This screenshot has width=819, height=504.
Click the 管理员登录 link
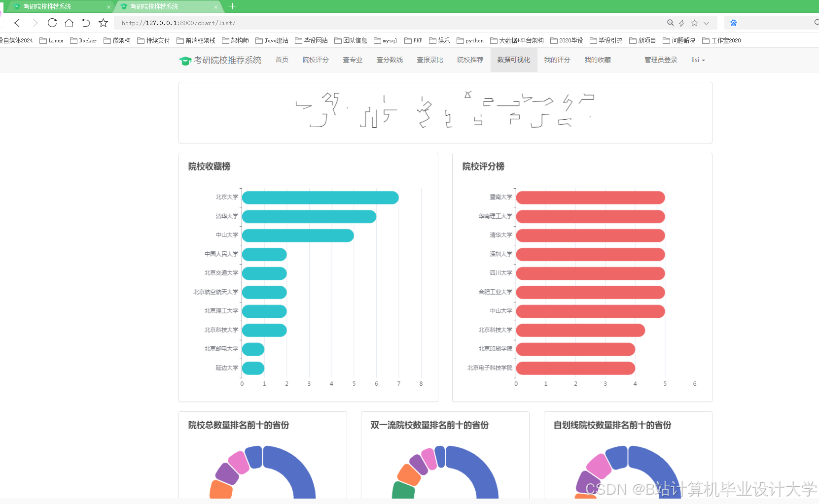click(660, 60)
